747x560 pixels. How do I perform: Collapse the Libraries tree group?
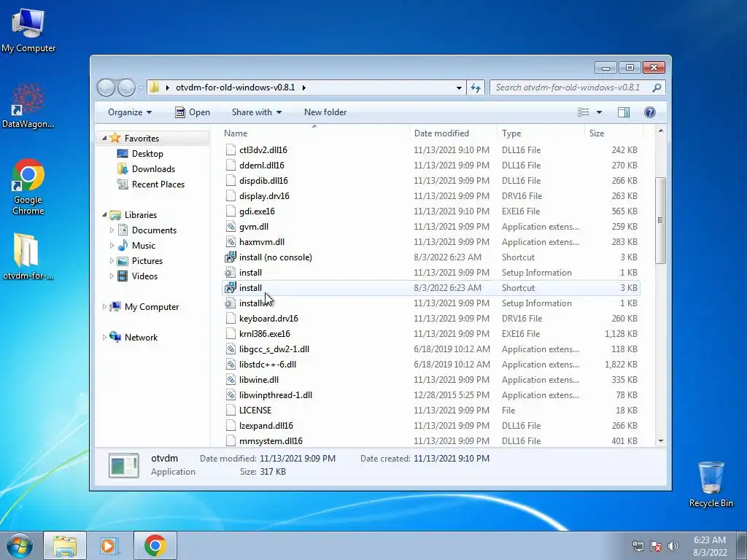click(x=104, y=215)
